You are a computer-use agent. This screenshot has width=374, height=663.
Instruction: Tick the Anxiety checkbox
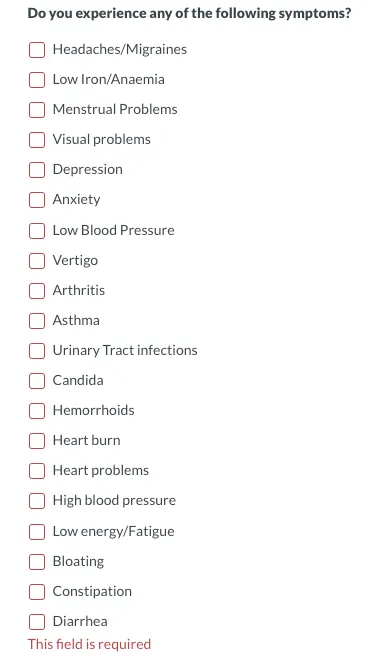tap(37, 200)
